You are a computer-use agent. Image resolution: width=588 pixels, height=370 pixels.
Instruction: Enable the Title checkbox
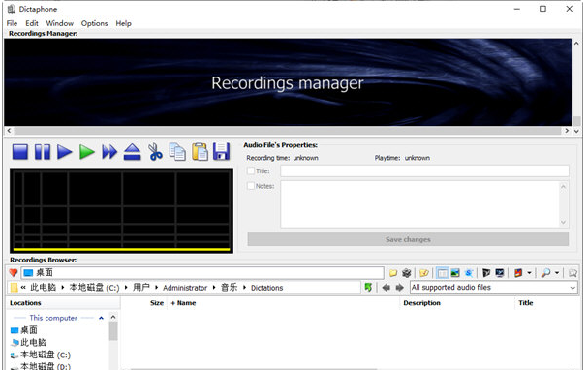pyautogui.click(x=251, y=170)
